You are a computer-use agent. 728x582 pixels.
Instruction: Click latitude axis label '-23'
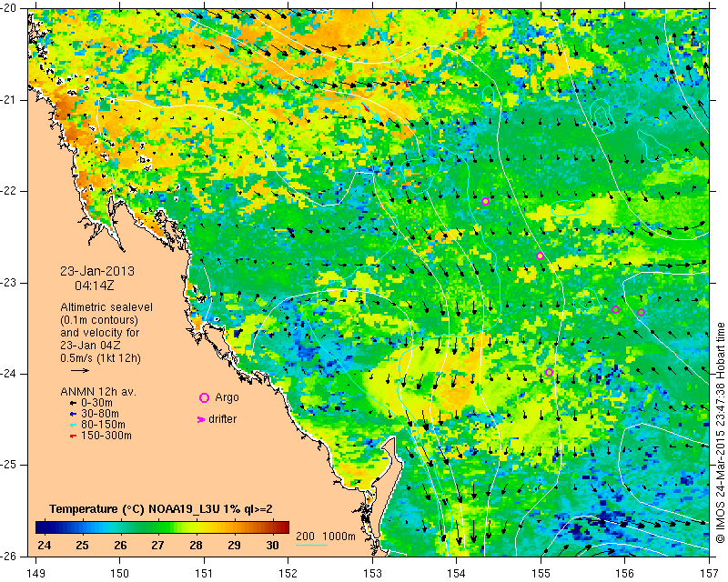9,282
